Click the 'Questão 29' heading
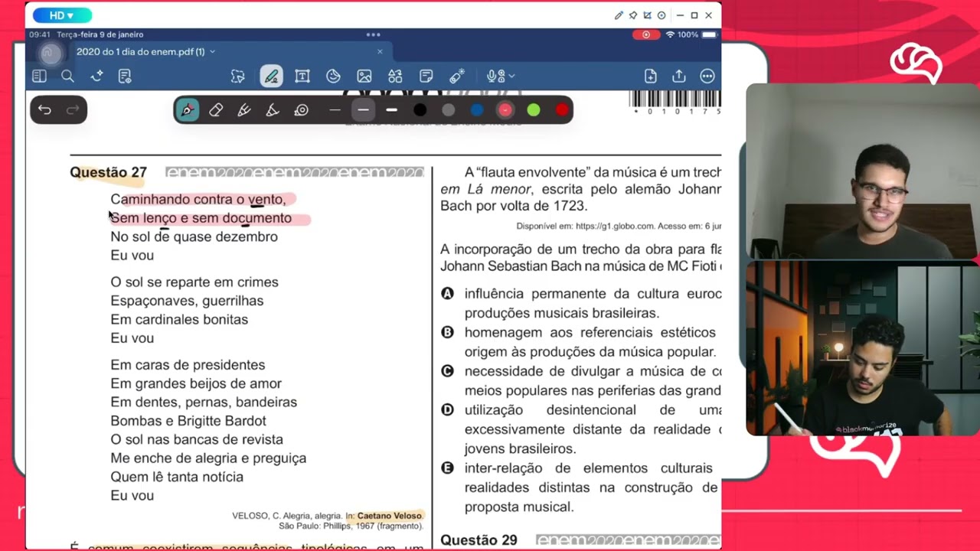 click(x=479, y=540)
